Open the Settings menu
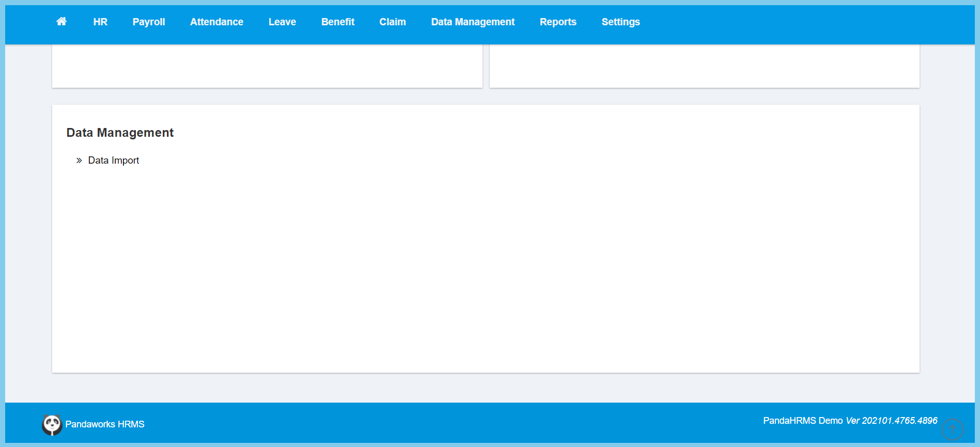980x447 pixels. click(620, 22)
